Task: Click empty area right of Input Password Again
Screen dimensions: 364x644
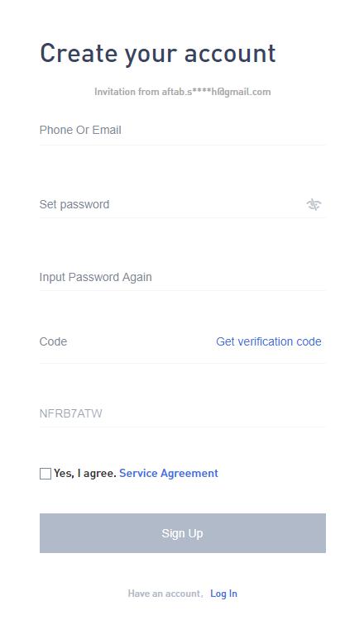Action: click(x=238, y=277)
